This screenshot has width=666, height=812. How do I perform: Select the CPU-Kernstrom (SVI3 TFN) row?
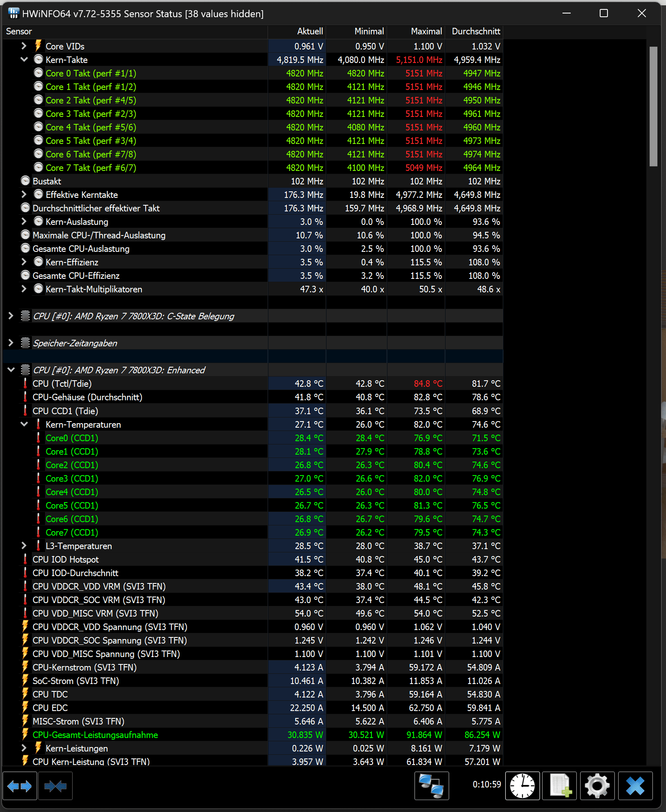pyautogui.click(x=253, y=667)
